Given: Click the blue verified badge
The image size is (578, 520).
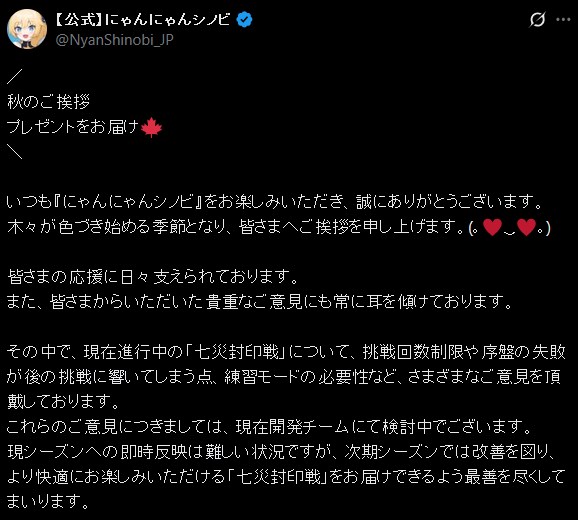Looking at the screenshot, I should 244,20.
